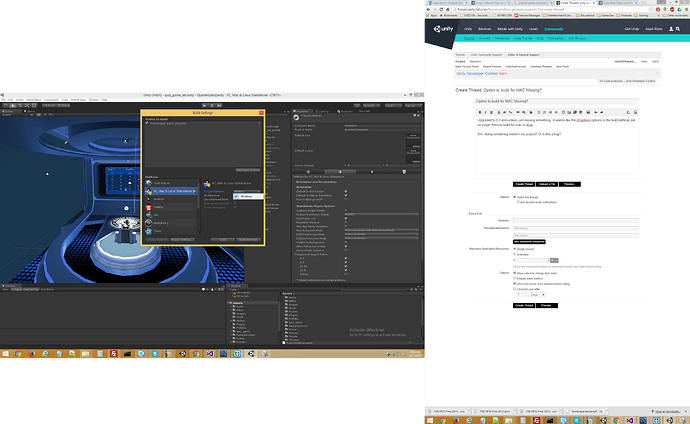Click the Unity editor Play button

tap(204, 106)
